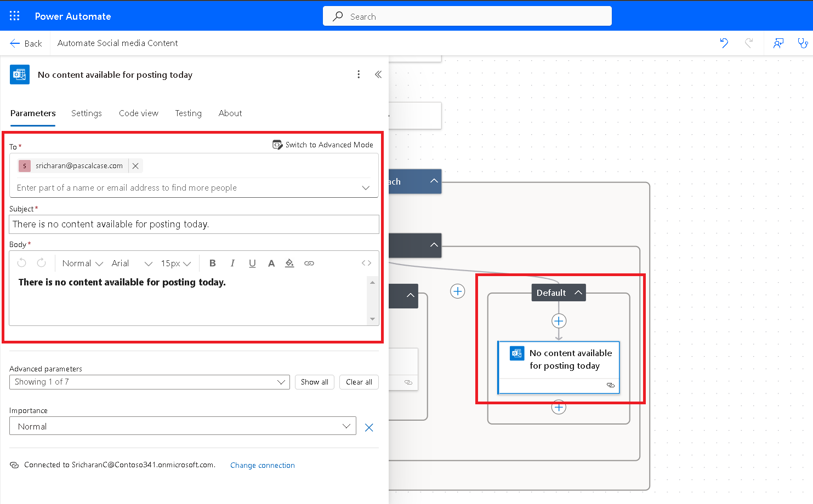813x504 pixels.
Task: Open the Arial font dropdown
Action: [132, 264]
